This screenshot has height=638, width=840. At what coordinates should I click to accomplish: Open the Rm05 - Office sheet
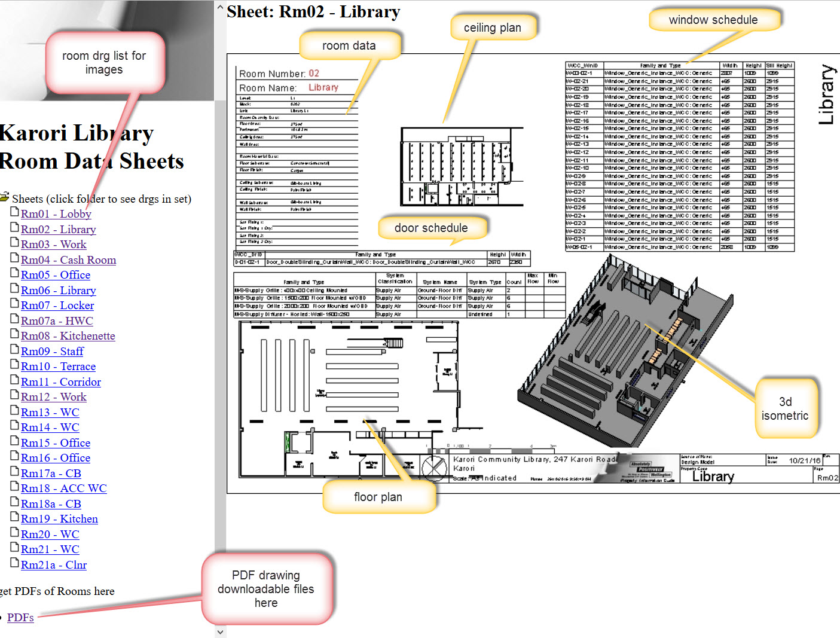(56, 275)
